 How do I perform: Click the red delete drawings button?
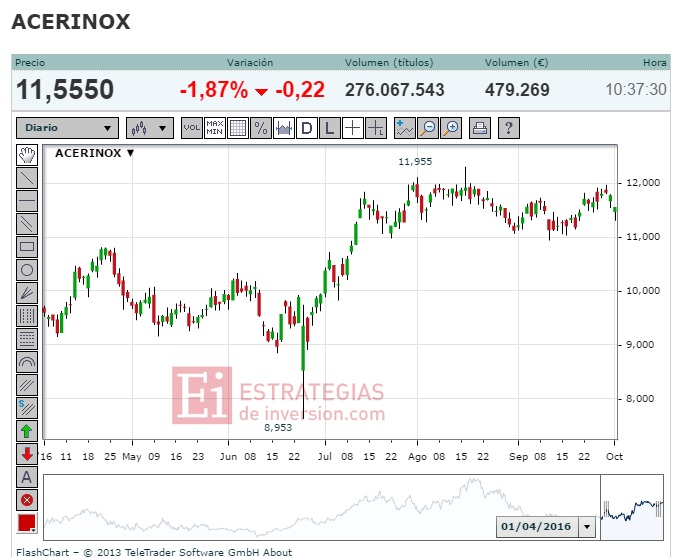click(x=27, y=500)
